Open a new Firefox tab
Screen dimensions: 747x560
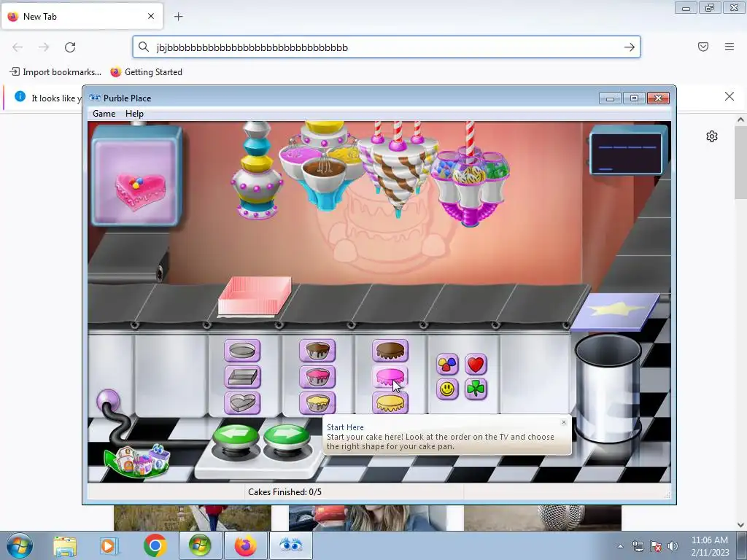coord(178,17)
